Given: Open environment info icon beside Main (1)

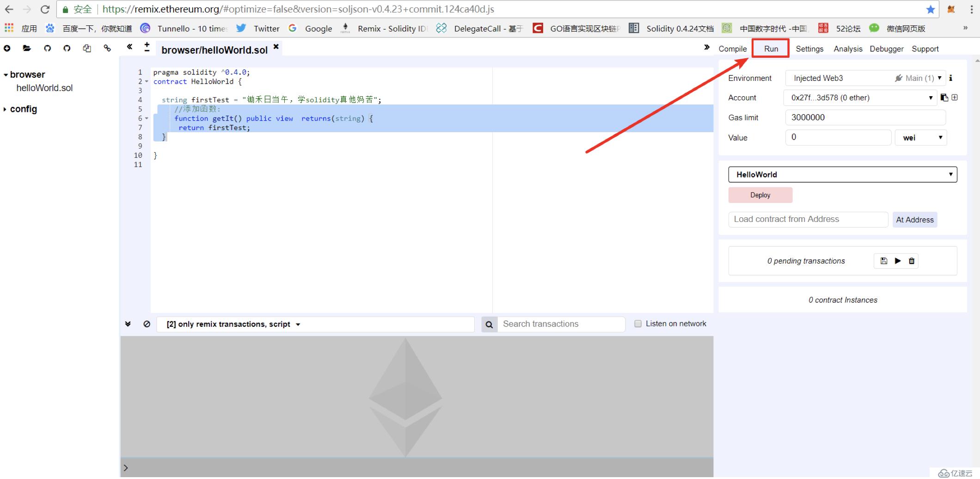Looking at the screenshot, I should tap(950, 78).
